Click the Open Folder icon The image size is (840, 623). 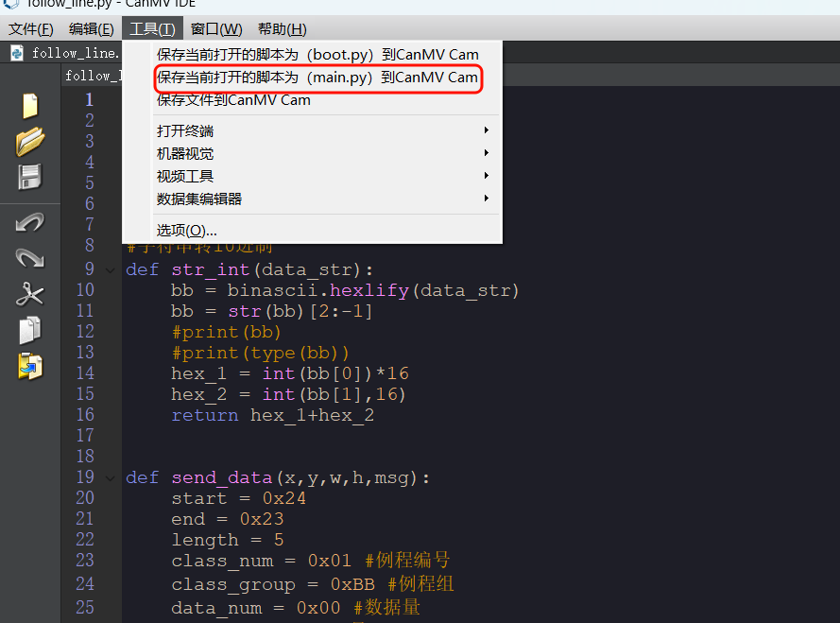click(x=30, y=141)
